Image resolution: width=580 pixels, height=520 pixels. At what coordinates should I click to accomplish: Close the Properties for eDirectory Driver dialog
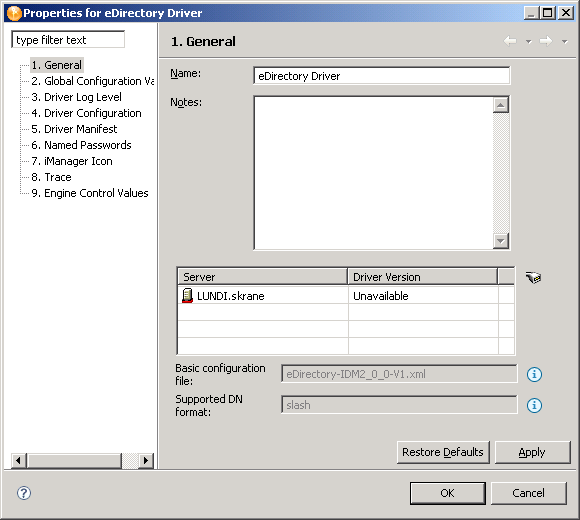[566, 13]
